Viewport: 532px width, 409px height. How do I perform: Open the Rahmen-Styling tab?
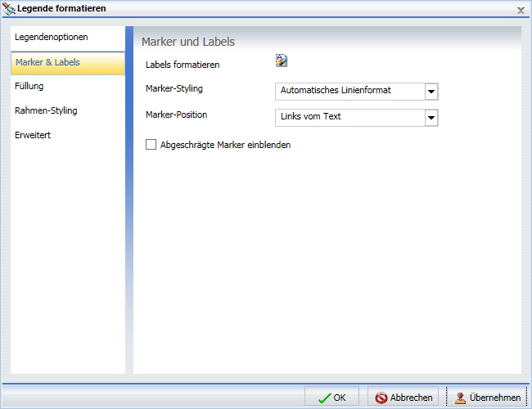pyautogui.click(x=68, y=110)
